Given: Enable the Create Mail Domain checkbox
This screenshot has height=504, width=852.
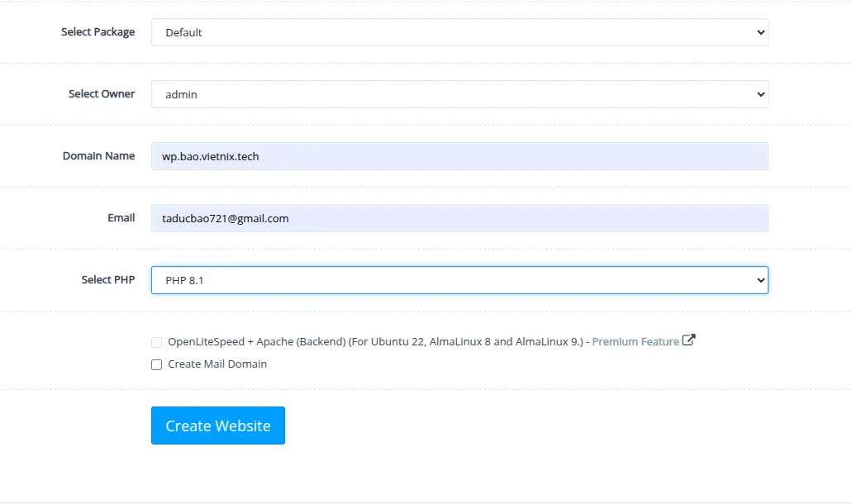Looking at the screenshot, I should 157,364.
